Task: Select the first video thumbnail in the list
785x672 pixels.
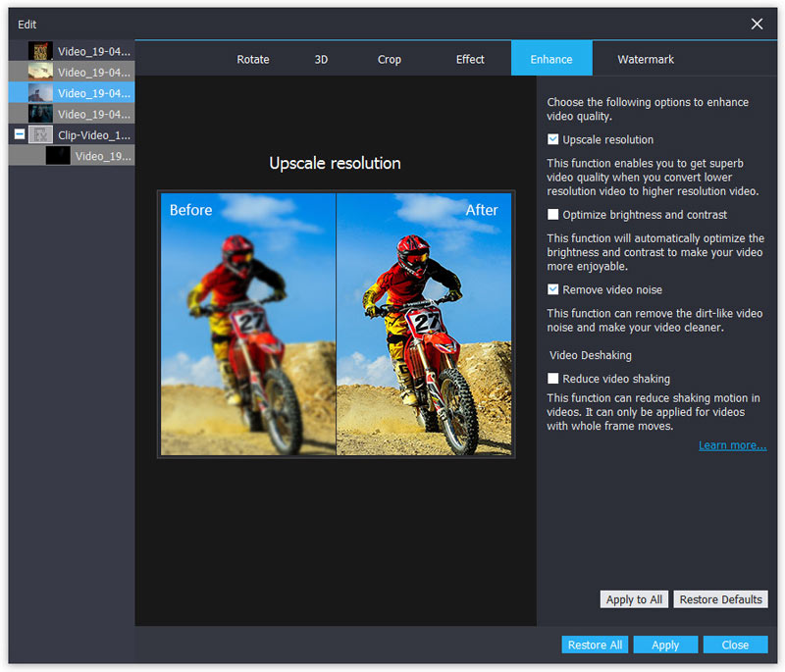Action: (x=40, y=51)
